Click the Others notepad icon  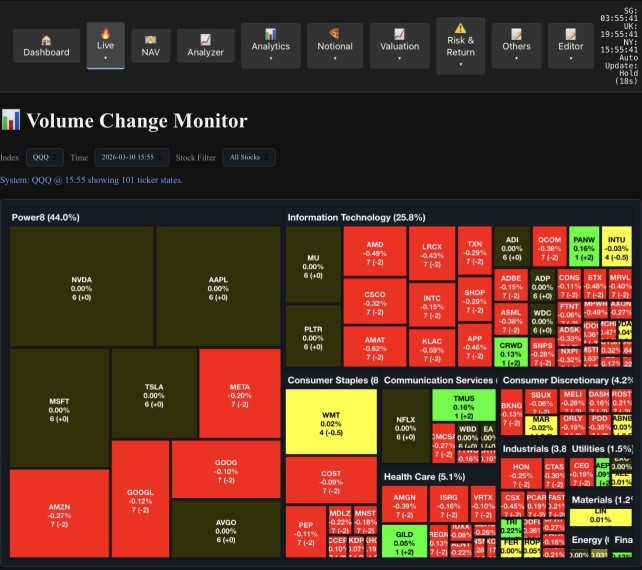[x=516, y=34]
